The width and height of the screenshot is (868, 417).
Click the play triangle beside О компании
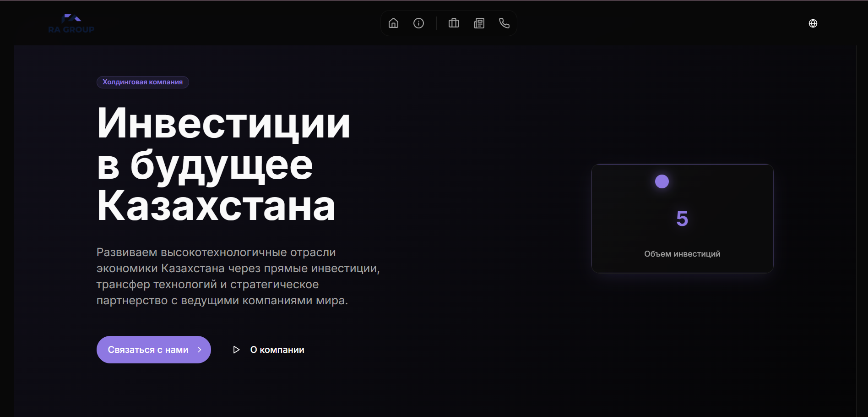coord(236,350)
